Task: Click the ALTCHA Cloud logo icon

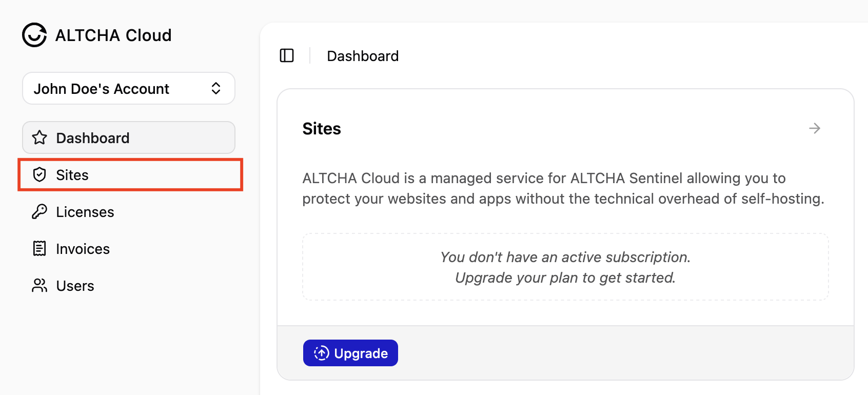Action: [x=34, y=35]
